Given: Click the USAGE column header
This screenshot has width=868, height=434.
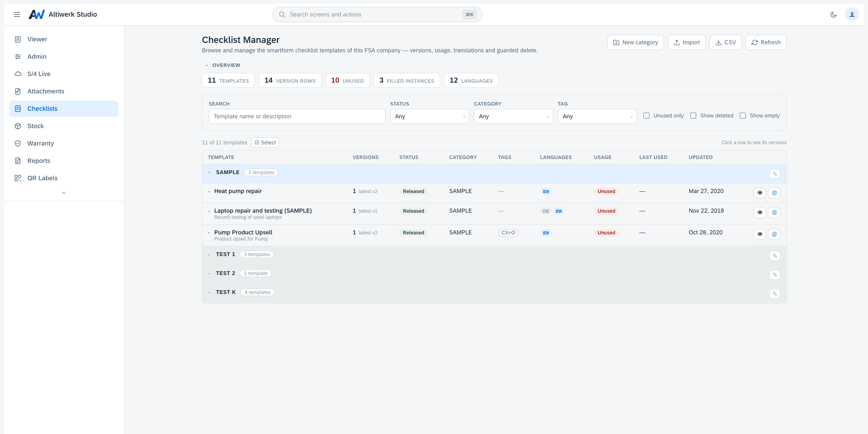Looking at the screenshot, I should (x=603, y=157).
